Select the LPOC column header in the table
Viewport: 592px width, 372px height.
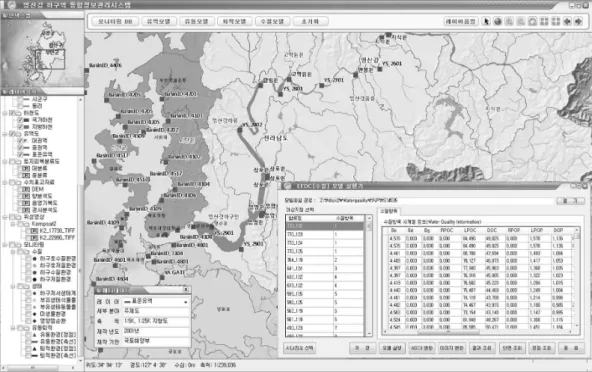click(x=470, y=230)
